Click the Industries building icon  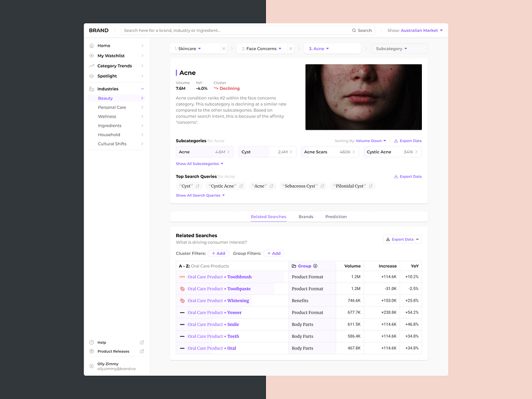point(92,88)
